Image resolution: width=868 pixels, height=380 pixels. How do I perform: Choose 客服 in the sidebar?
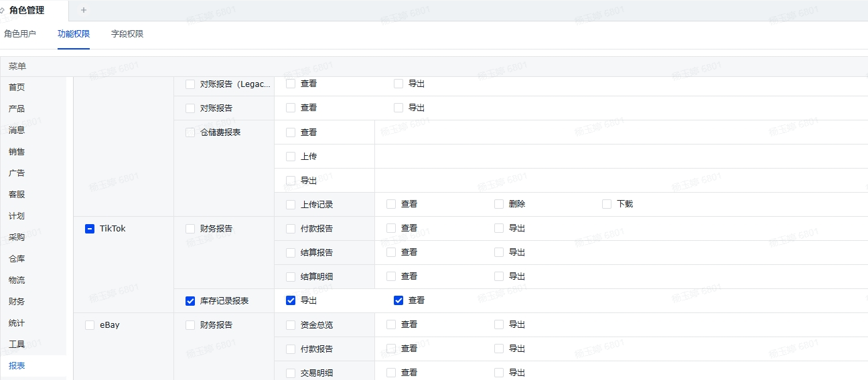click(17, 195)
